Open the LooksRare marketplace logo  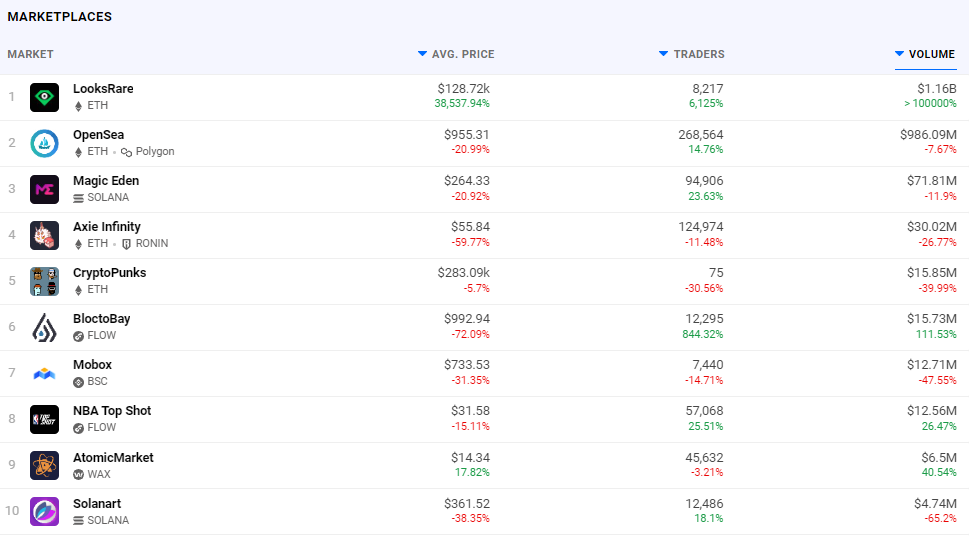(x=44, y=97)
